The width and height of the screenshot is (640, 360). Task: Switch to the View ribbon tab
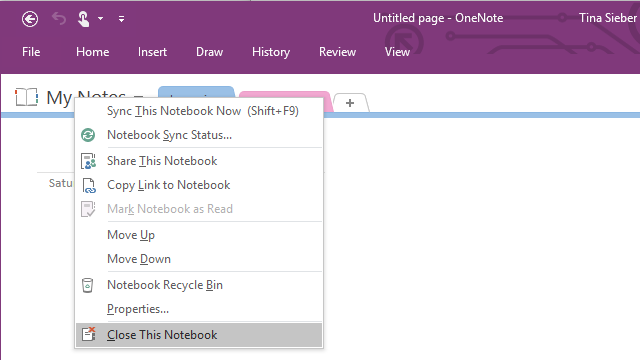point(397,52)
